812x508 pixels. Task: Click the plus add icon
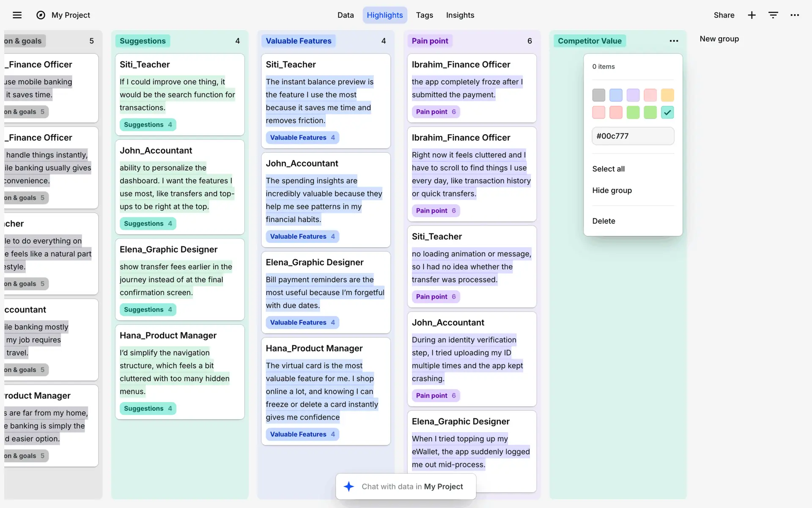[x=752, y=15]
